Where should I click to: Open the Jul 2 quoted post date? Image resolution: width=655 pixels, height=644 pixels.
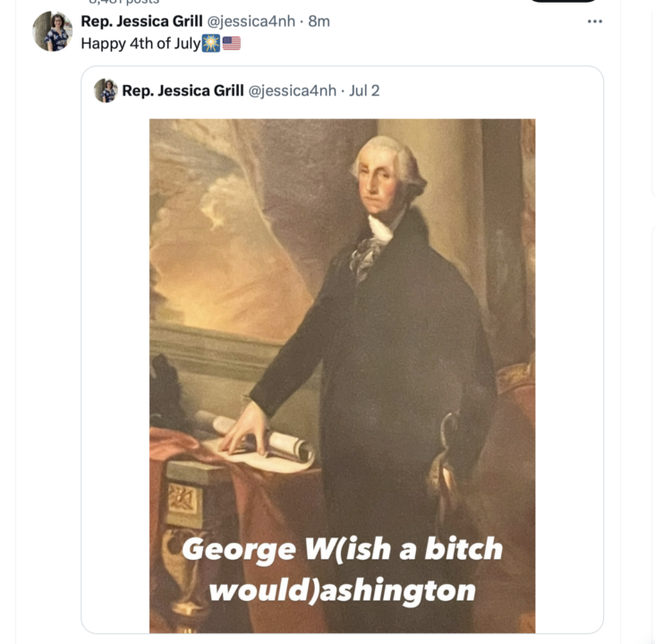click(364, 90)
